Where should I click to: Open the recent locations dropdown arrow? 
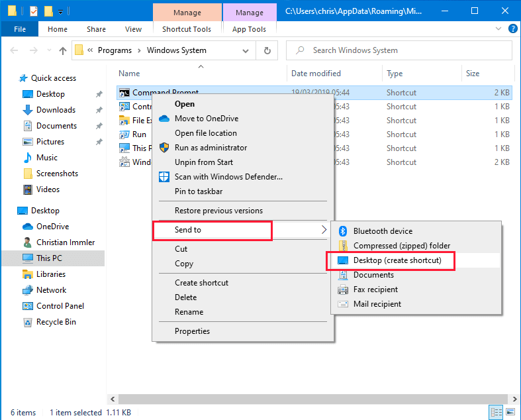click(49, 50)
